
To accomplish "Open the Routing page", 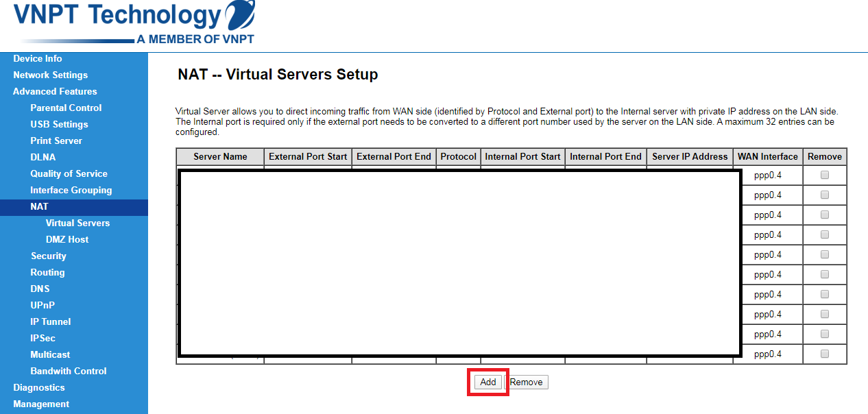I will pos(47,272).
